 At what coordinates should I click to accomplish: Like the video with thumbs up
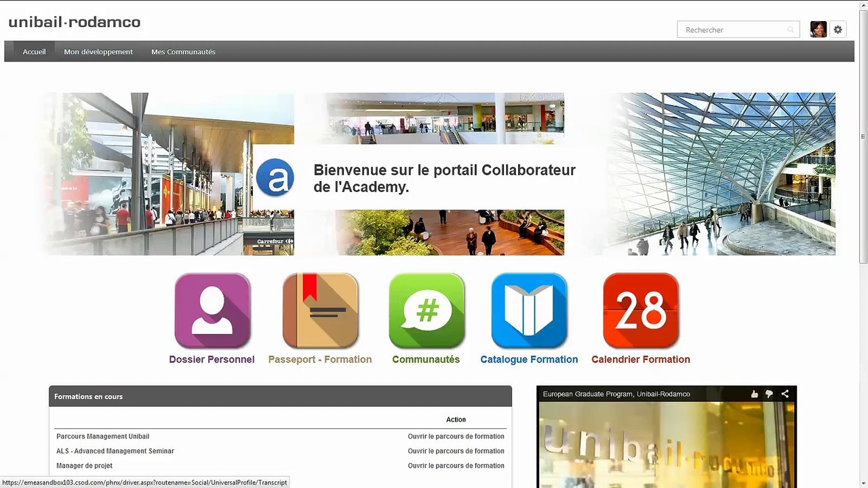[754, 394]
